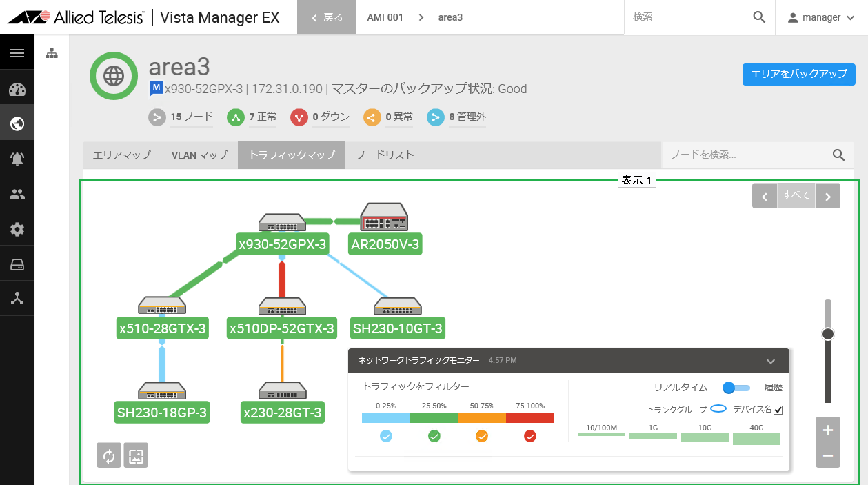Screen dimensions: 868x485
Task: Switch to the VLAN マップ tab
Action: 199,155
